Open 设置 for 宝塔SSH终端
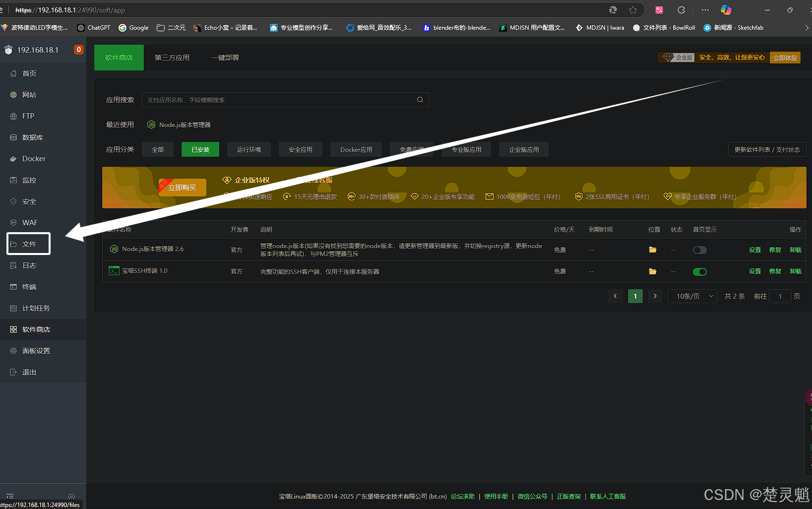812x509 pixels. coord(755,271)
